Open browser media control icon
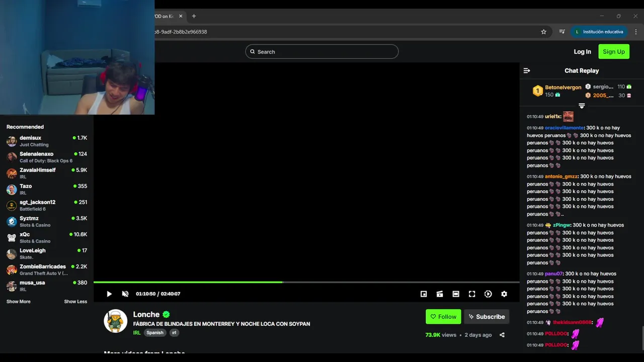Image resolution: width=644 pixels, height=362 pixels. [x=562, y=32]
